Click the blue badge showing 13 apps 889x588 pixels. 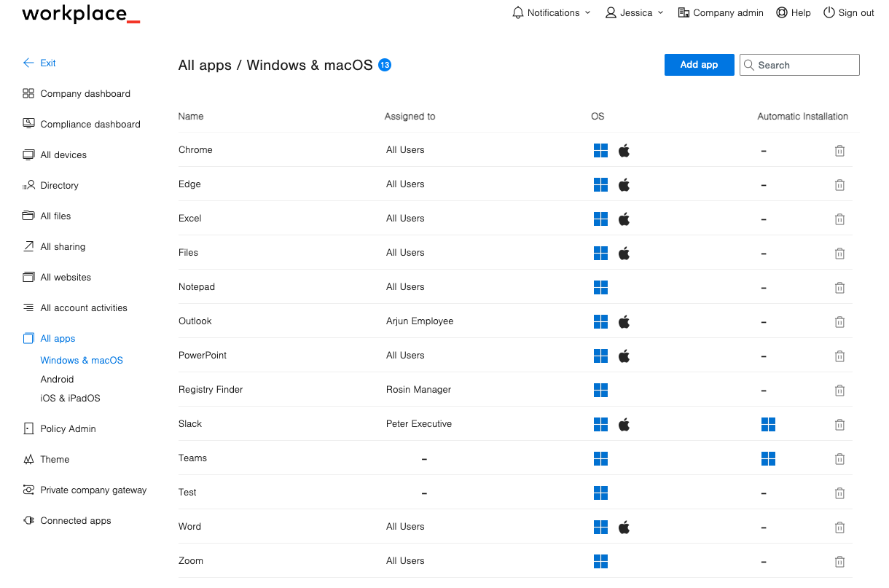coord(385,64)
